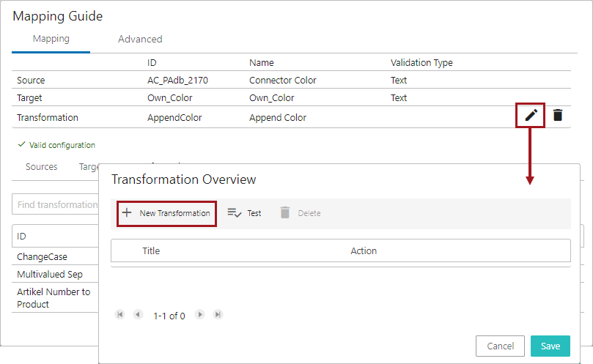This screenshot has width=593, height=364.
Task: Click the trash delete icon for Transformation
Action: pos(558,115)
